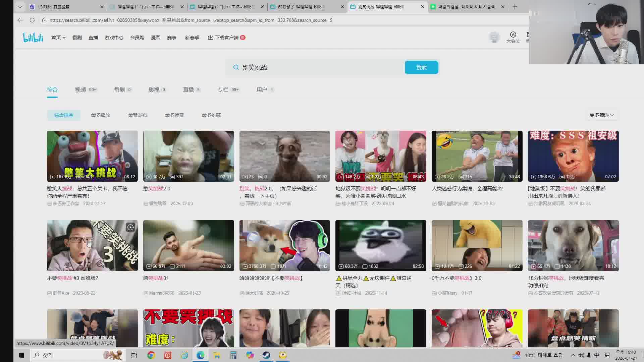Open Chrome from the taskbar
This screenshot has height=362, width=644.
pos(151,355)
